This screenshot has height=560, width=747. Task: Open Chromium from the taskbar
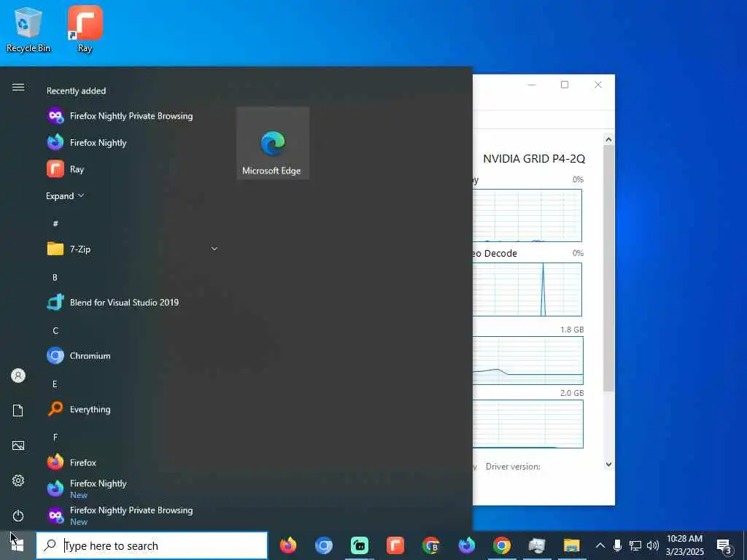[323, 545]
